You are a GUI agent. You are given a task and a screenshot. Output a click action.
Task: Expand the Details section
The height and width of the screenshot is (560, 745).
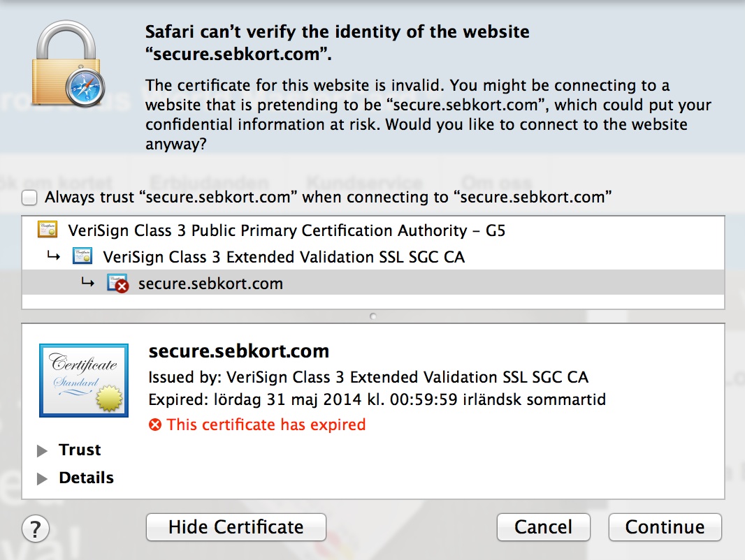pyautogui.click(x=42, y=478)
